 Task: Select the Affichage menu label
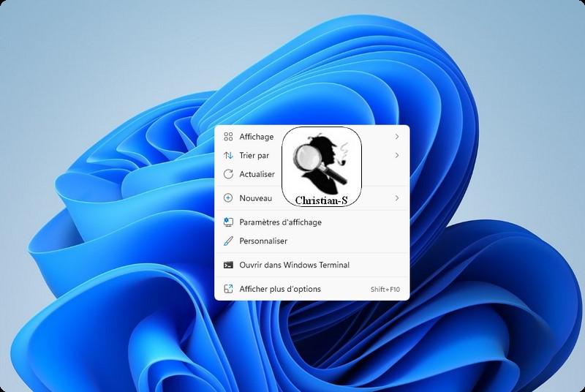257,137
